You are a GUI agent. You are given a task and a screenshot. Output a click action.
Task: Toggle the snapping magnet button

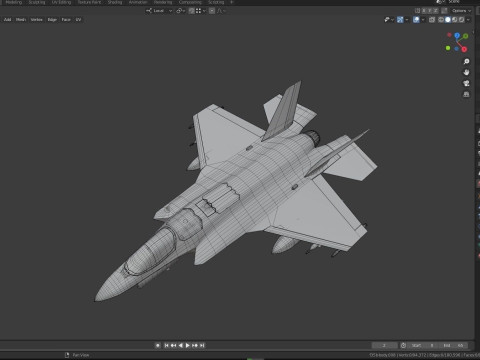[191, 11]
